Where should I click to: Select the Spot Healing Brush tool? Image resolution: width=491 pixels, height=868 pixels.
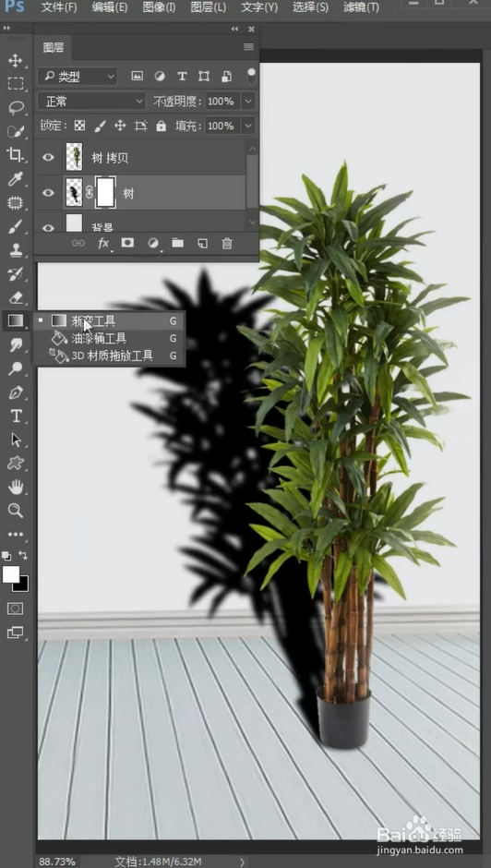pyautogui.click(x=16, y=202)
